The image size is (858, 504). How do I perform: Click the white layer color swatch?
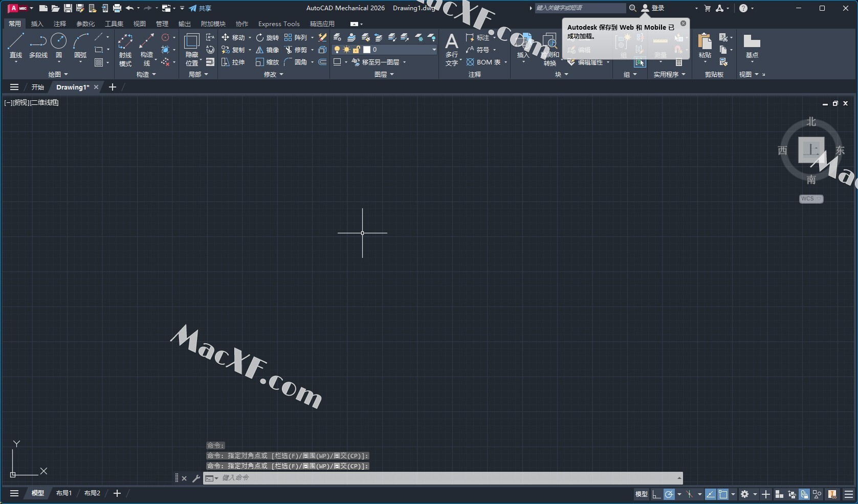point(366,50)
